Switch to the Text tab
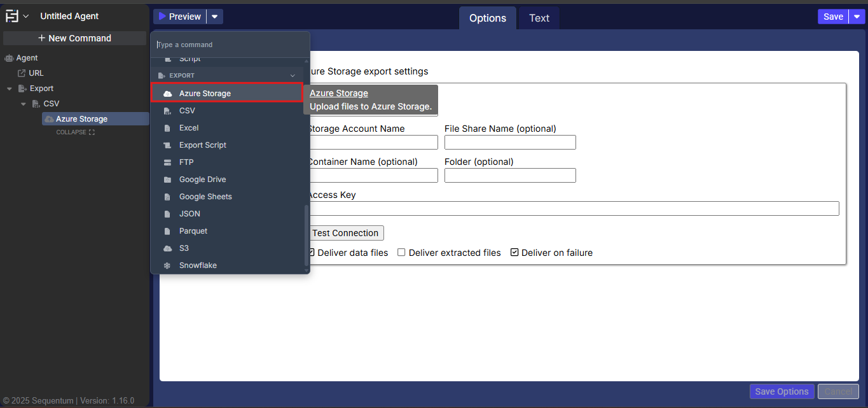The height and width of the screenshot is (408, 868). pyautogui.click(x=539, y=18)
